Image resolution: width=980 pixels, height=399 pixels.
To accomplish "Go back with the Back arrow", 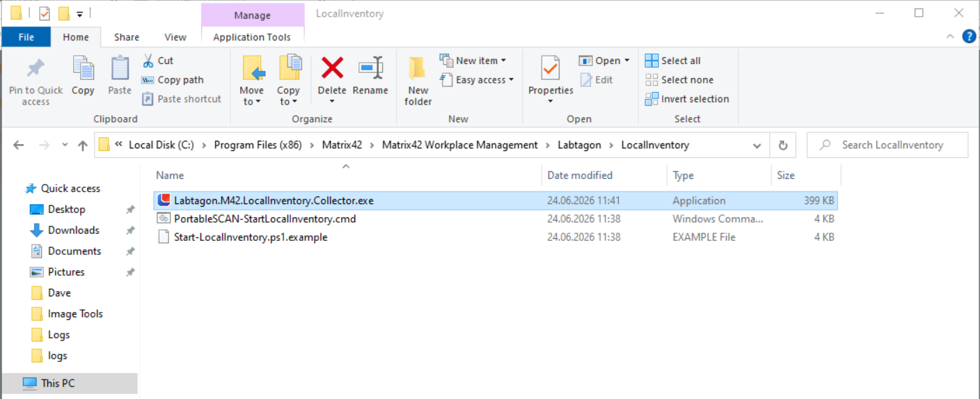I will (19, 146).
